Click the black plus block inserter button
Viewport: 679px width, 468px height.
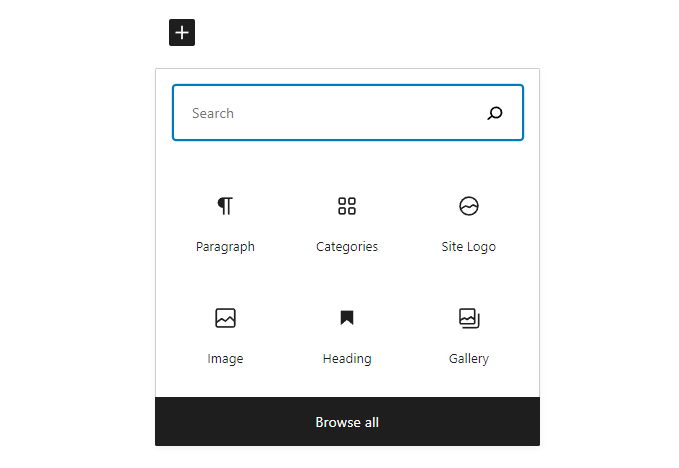tap(182, 32)
